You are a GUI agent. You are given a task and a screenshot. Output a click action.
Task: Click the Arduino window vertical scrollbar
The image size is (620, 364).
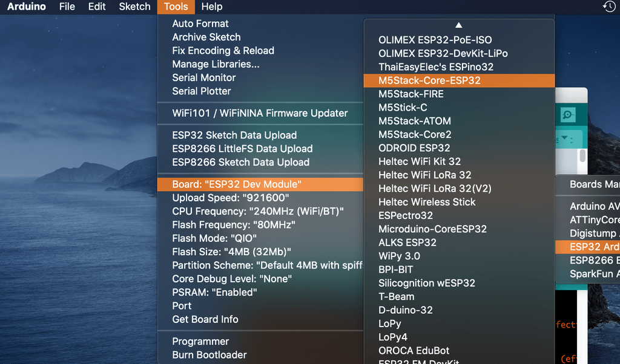click(x=582, y=155)
